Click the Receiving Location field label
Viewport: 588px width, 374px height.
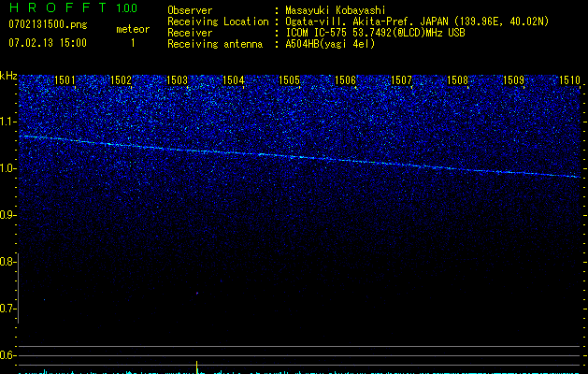218,22
